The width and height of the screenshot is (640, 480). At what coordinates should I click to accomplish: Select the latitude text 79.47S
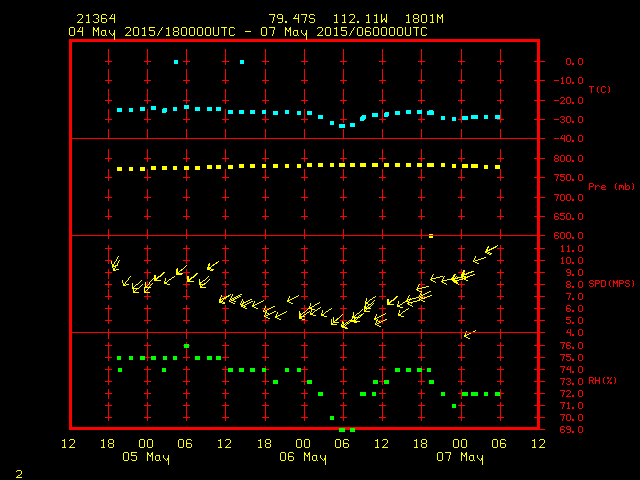pyautogui.click(x=292, y=19)
